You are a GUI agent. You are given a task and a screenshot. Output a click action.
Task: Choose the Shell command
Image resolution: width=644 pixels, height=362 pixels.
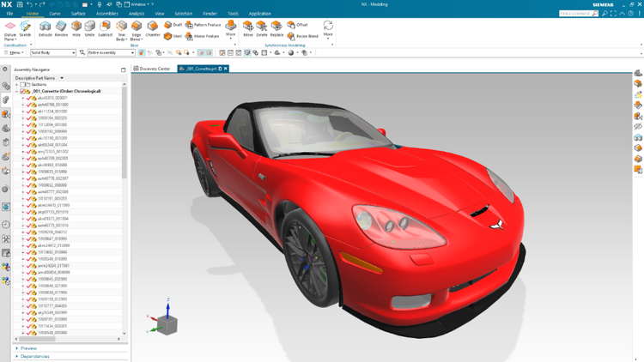click(x=173, y=36)
